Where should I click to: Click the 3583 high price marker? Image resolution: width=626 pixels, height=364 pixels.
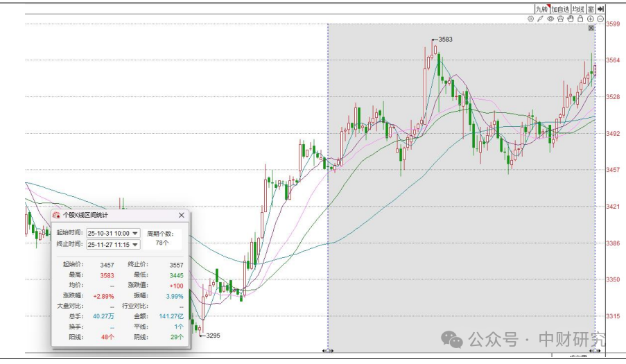point(445,40)
